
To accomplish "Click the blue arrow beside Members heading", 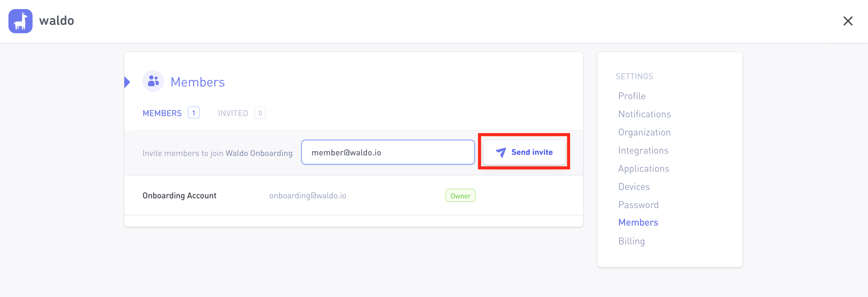I will click(127, 82).
